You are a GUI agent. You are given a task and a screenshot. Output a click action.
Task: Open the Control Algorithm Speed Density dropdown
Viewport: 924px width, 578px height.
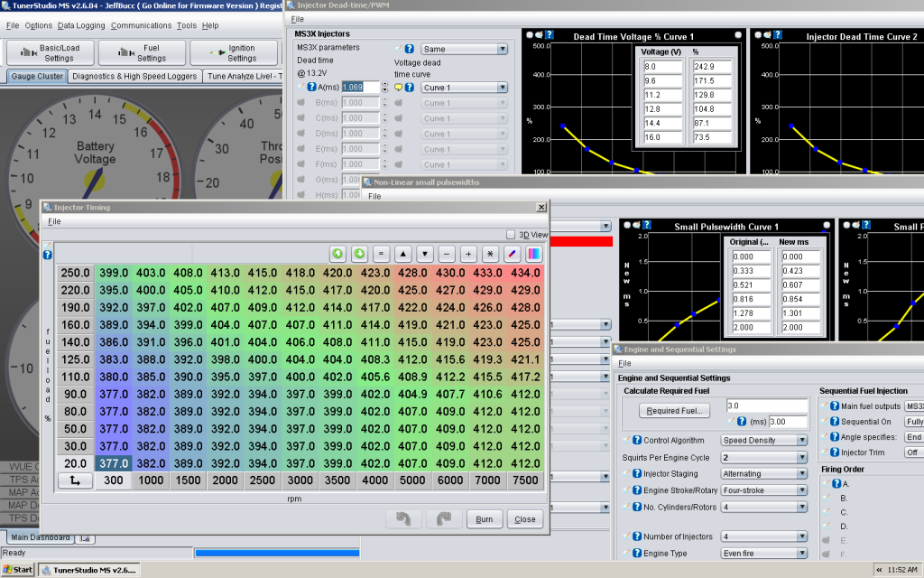tap(763, 440)
